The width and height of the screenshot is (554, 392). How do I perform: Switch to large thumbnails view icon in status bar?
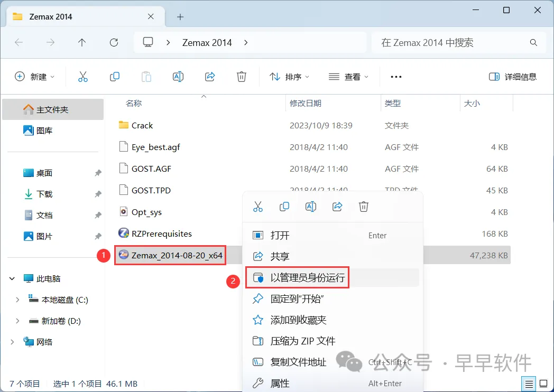point(544,384)
